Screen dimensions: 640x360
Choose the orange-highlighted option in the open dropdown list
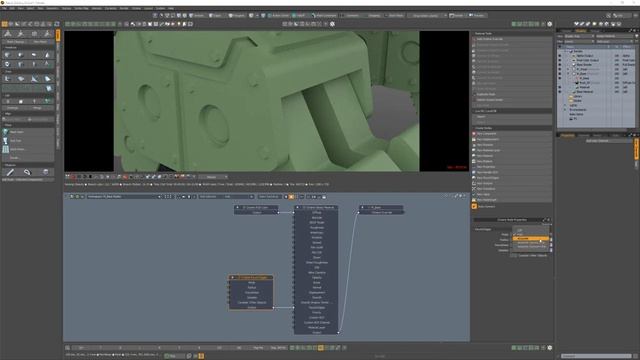(530, 238)
